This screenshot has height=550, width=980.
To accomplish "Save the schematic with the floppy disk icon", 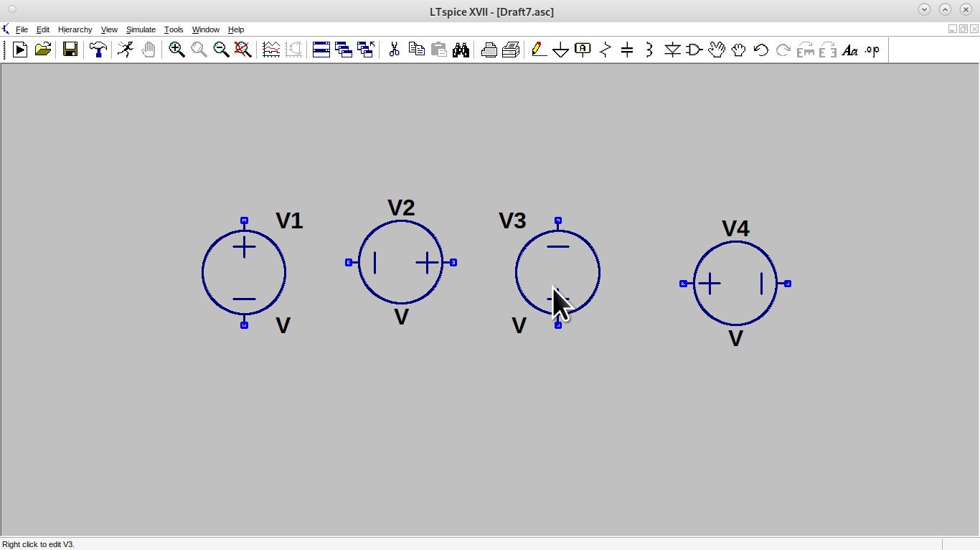I will pyautogui.click(x=70, y=50).
